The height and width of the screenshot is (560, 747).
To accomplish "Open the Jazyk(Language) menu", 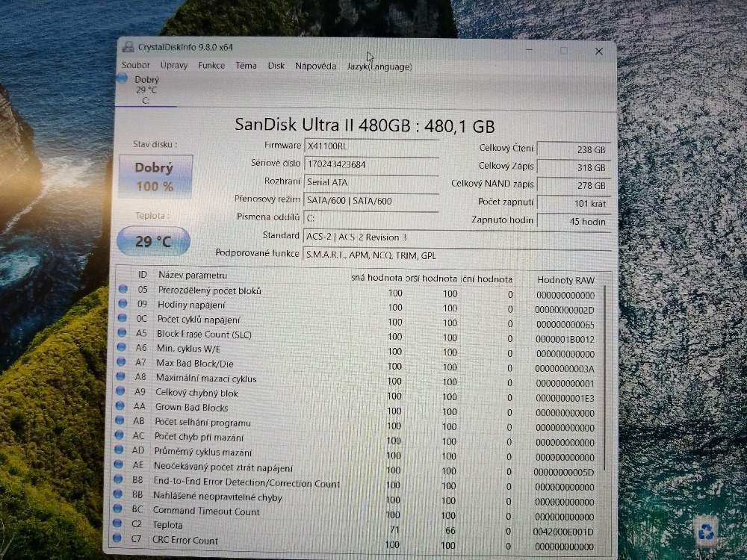I will pos(379,66).
